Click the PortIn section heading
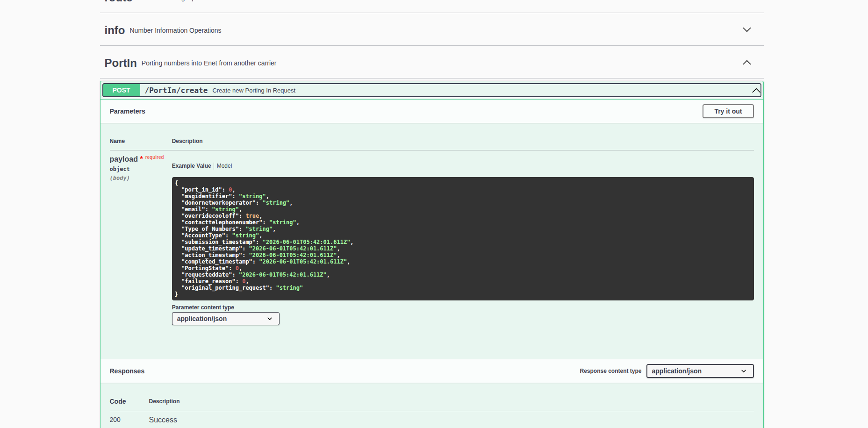The width and height of the screenshot is (868, 428). (121, 63)
